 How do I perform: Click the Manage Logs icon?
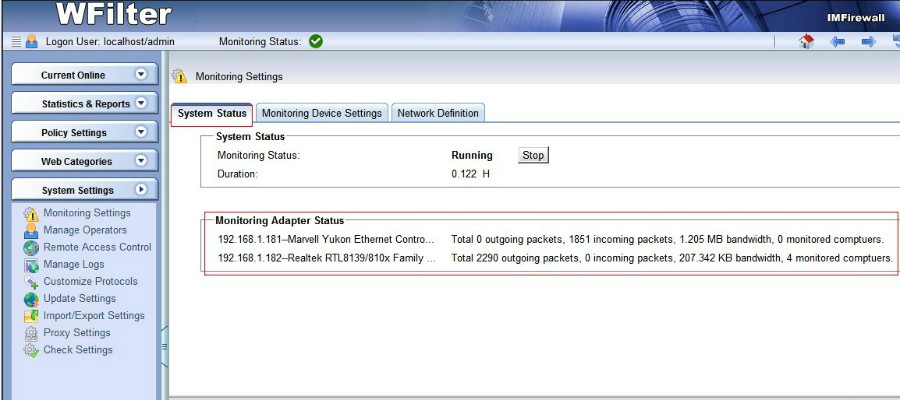(x=31, y=265)
